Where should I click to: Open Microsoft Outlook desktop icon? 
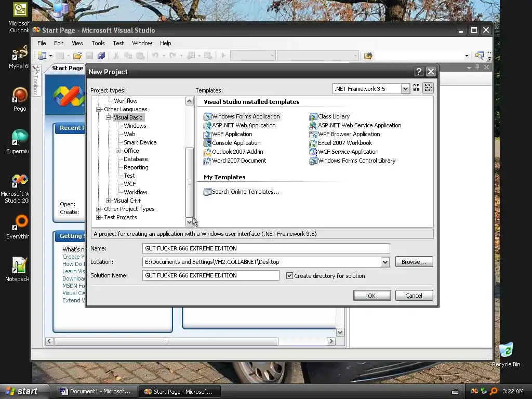(19, 18)
